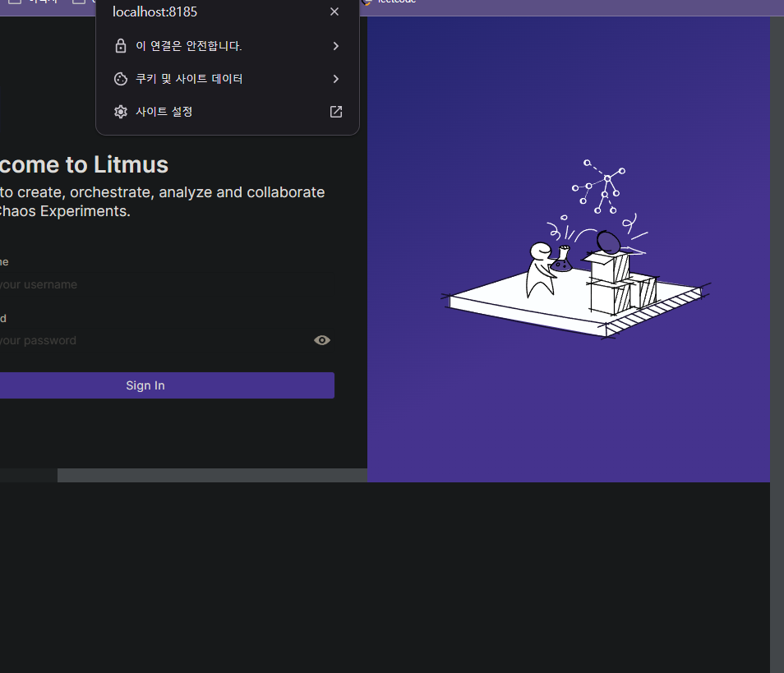Open the '쿠키 및 사이트 데이터' menu entry
Screen dimensions: 784x673
pos(228,79)
